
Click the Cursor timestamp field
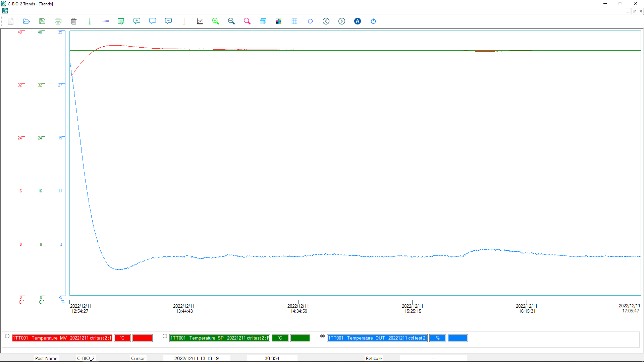point(197,358)
